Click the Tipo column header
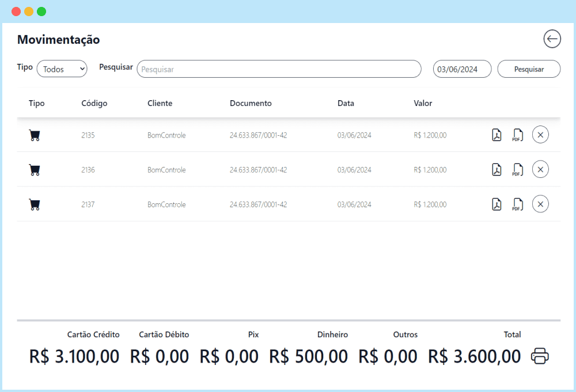Image resolution: width=576 pixels, height=392 pixels. tap(37, 103)
